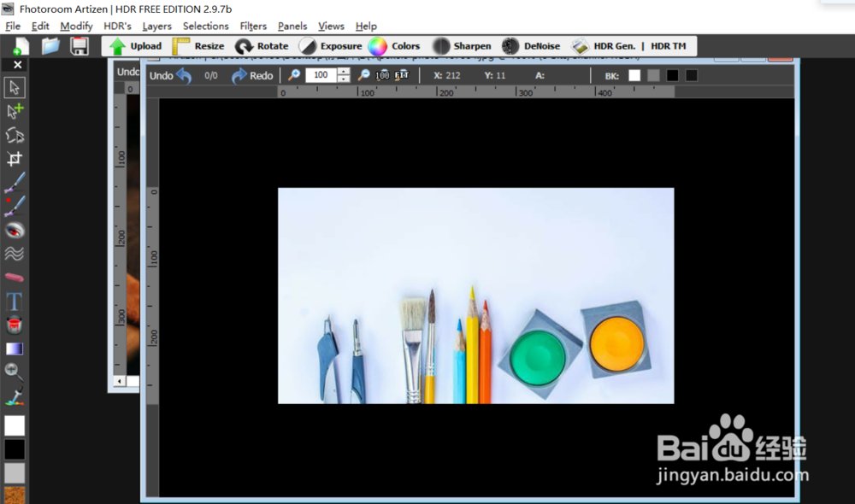Decrease zoom with stepper down arrow
This screenshot has height=504, width=855.
coord(344,79)
